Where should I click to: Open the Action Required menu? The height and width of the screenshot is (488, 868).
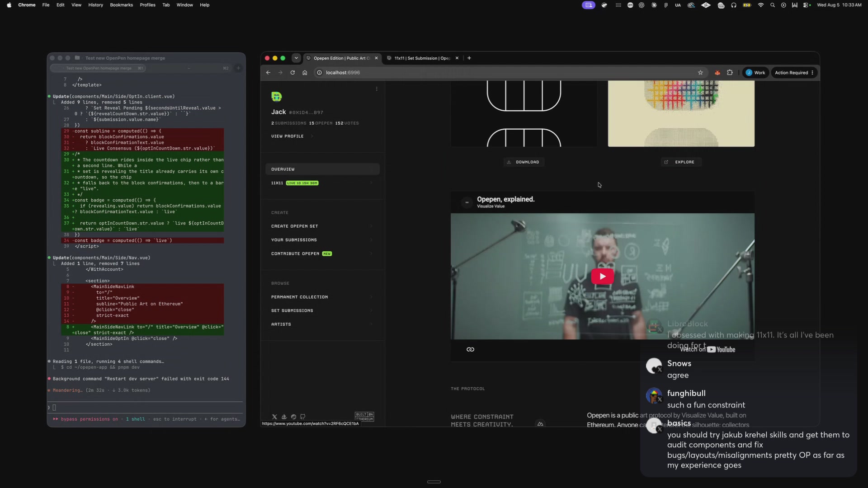pyautogui.click(x=794, y=72)
